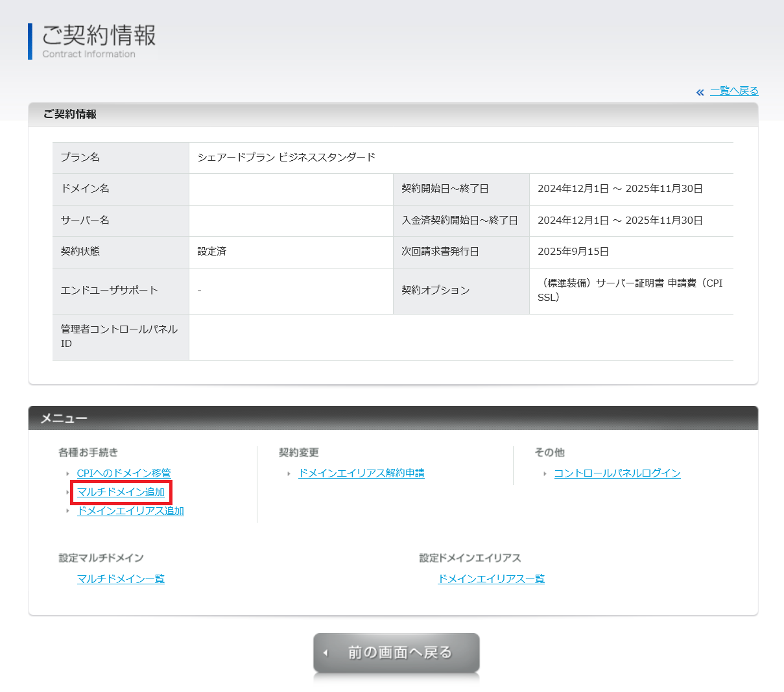The image size is (784, 692).
Task: Select the マルチドメイン追加 link
Action: tap(121, 492)
